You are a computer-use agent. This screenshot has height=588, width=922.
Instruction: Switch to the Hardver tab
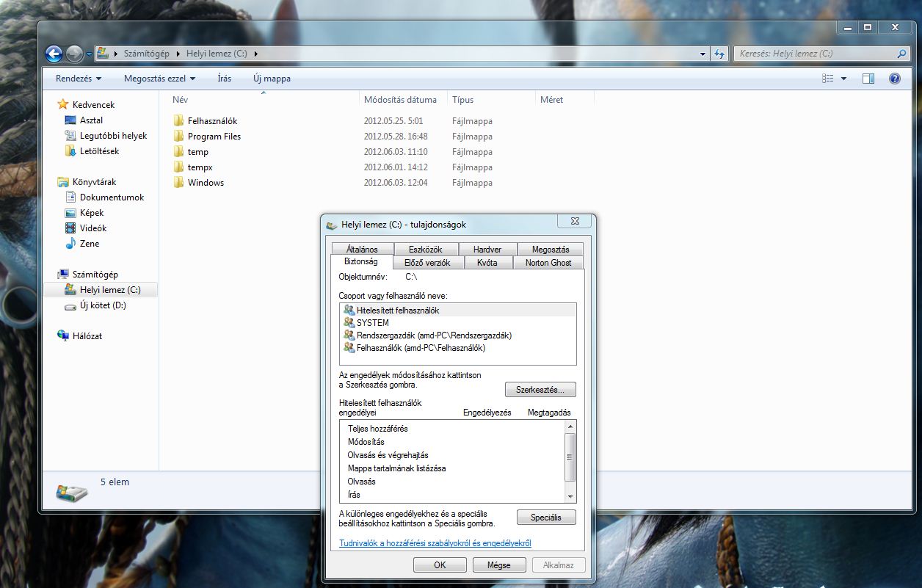(487, 250)
